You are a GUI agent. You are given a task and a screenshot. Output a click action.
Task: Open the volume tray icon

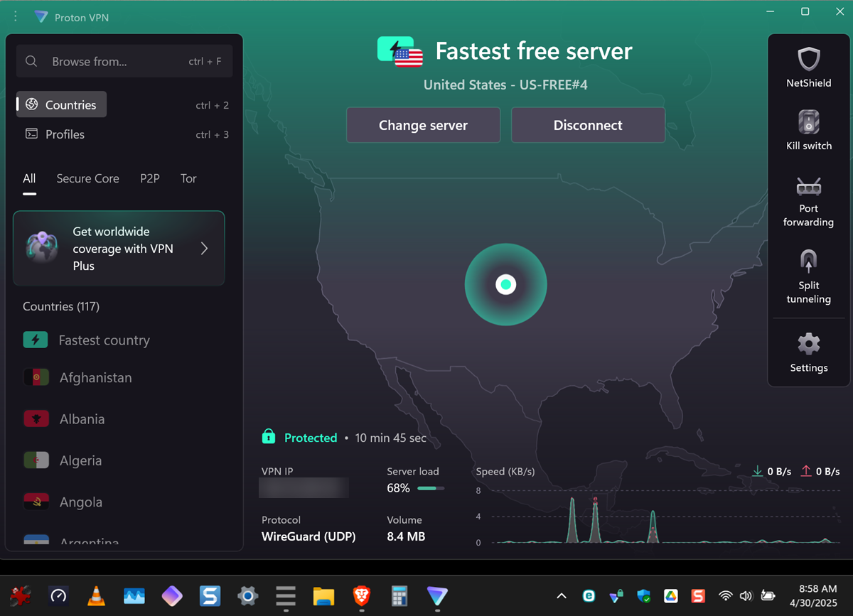tap(746, 596)
